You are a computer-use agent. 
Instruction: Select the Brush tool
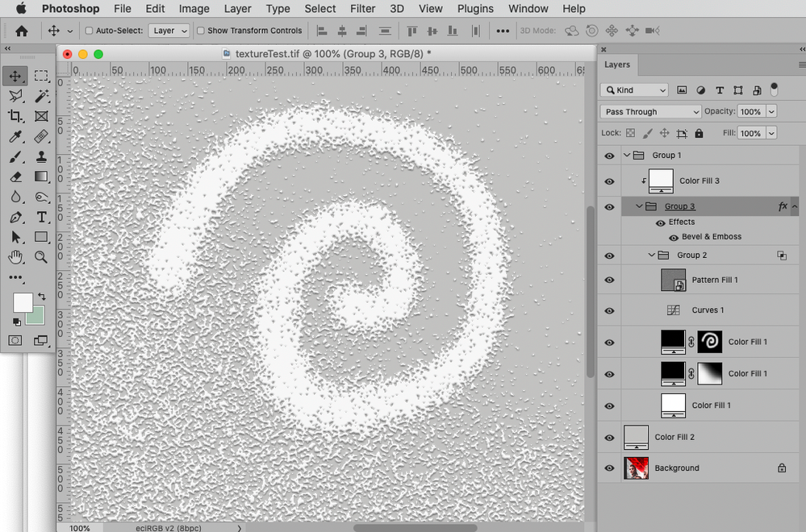15,156
